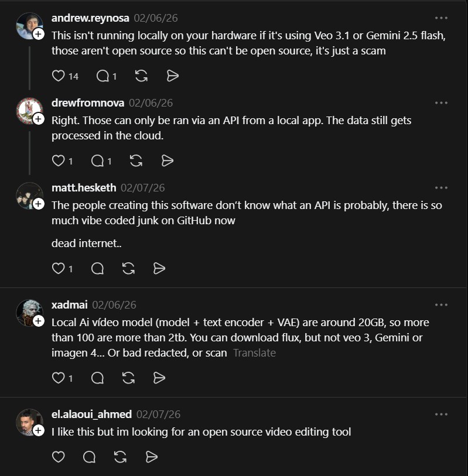Reply to matt.hesketh's comment
This screenshot has width=468, height=476.
tap(98, 269)
